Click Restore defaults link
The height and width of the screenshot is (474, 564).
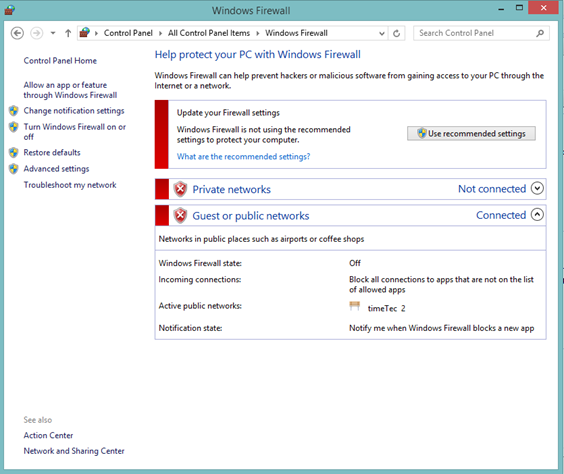pos(52,152)
